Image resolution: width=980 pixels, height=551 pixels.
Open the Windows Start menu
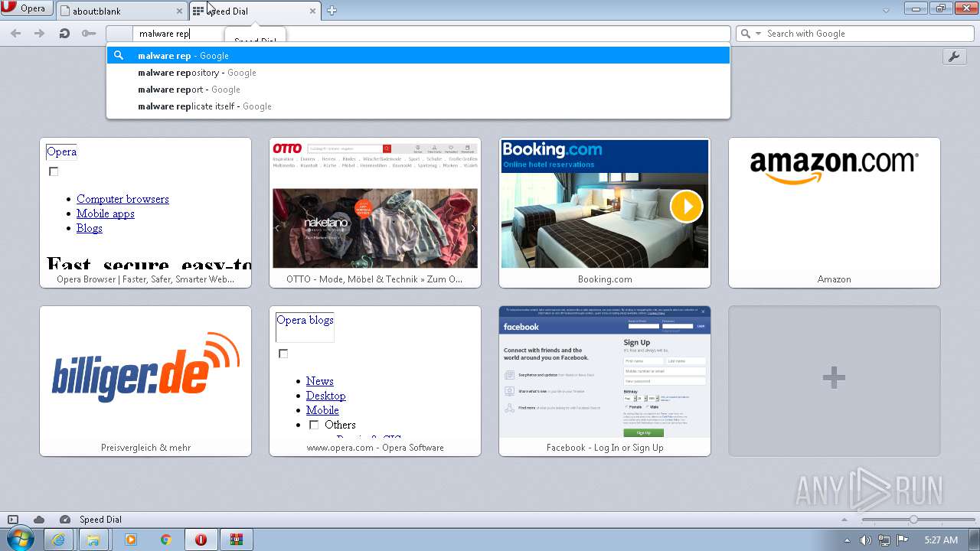20,540
